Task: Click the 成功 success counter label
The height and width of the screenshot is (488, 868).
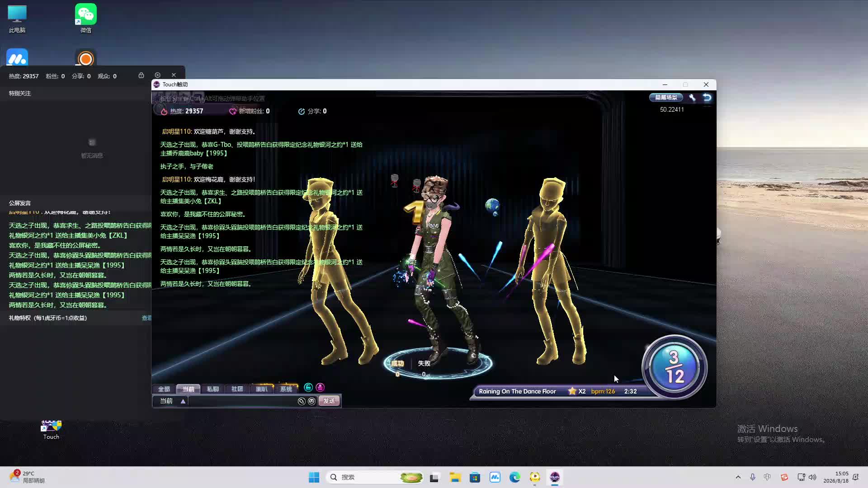Action: (397, 363)
